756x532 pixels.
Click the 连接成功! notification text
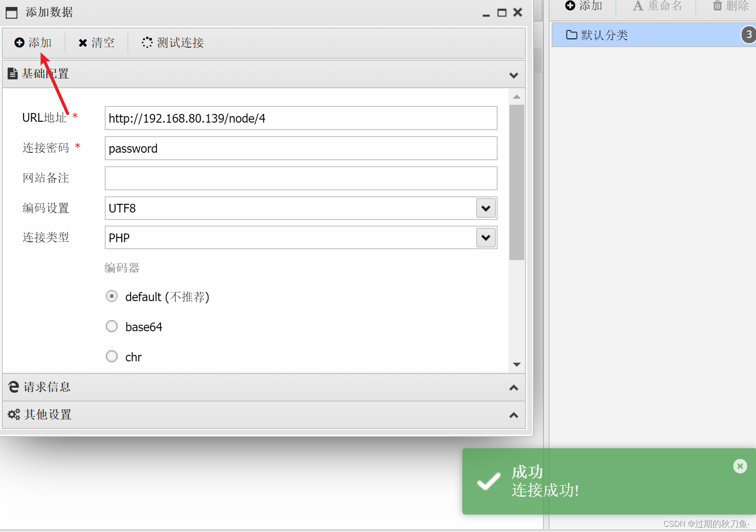point(545,490)
